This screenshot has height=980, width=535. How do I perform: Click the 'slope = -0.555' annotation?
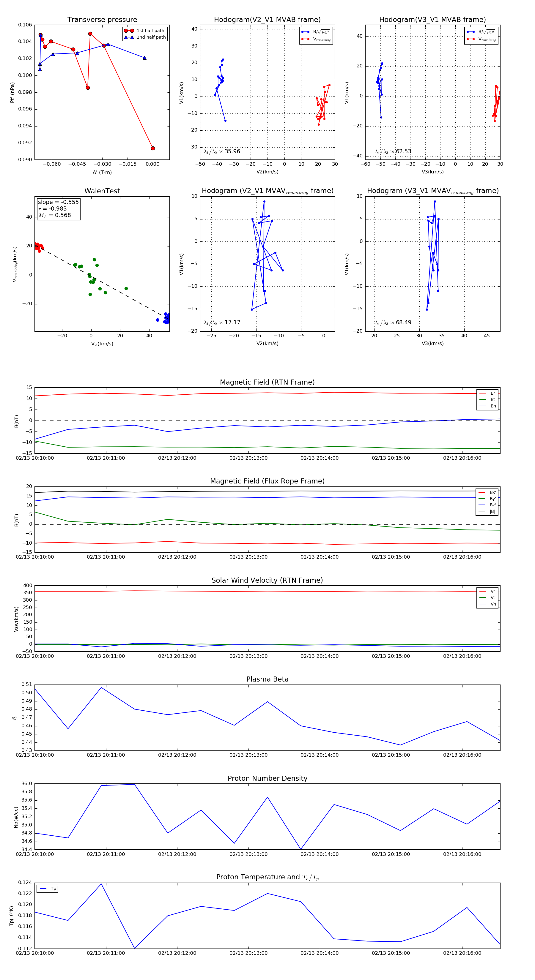[58, 202]
